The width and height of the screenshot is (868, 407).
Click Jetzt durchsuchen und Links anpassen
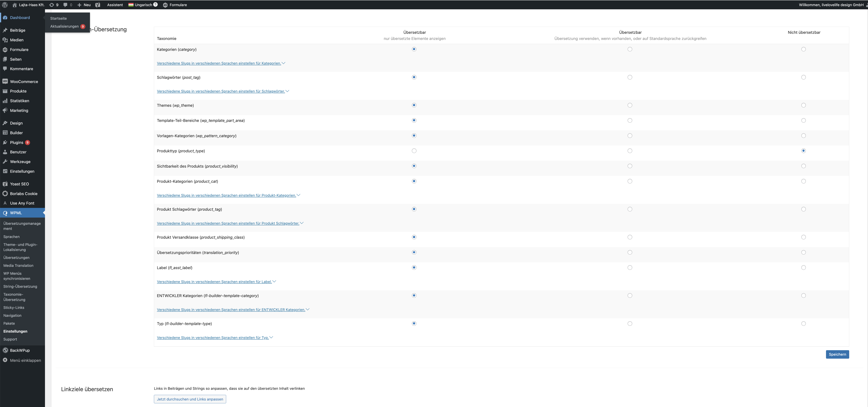[190, 399]
